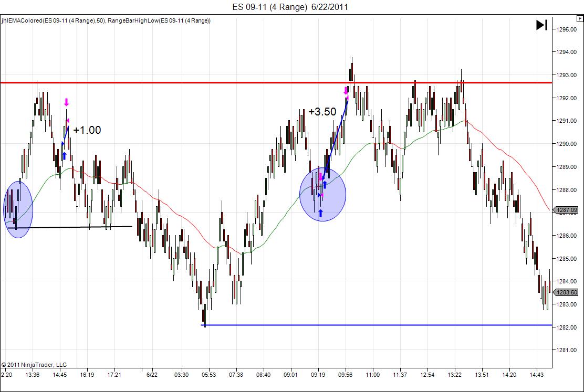584x392 pixels.
Task: Click the 1285.00 price axis label
Action: (x=567, y=259)
